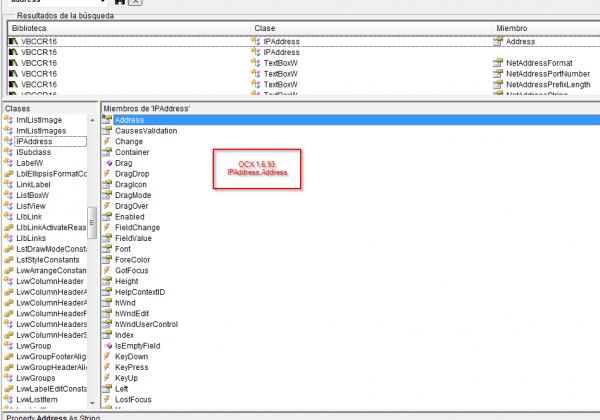Click the enum icon beside LstStyleConstants
Image resolution: width=600 pixels, height=420 pixels.
[x=8, y=259]
